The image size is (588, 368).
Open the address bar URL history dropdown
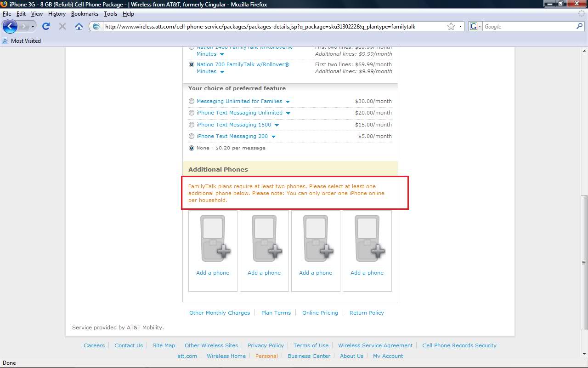[460, 26]
